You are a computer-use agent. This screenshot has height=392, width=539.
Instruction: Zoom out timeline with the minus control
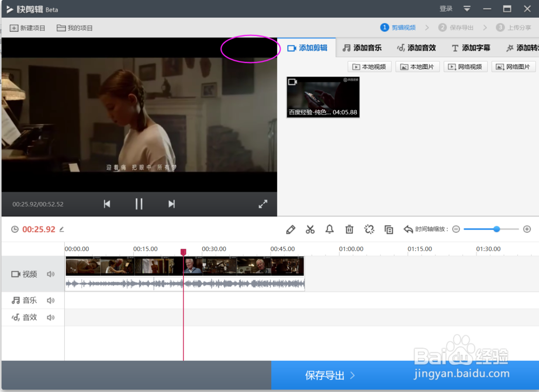[x=455, y=229]
